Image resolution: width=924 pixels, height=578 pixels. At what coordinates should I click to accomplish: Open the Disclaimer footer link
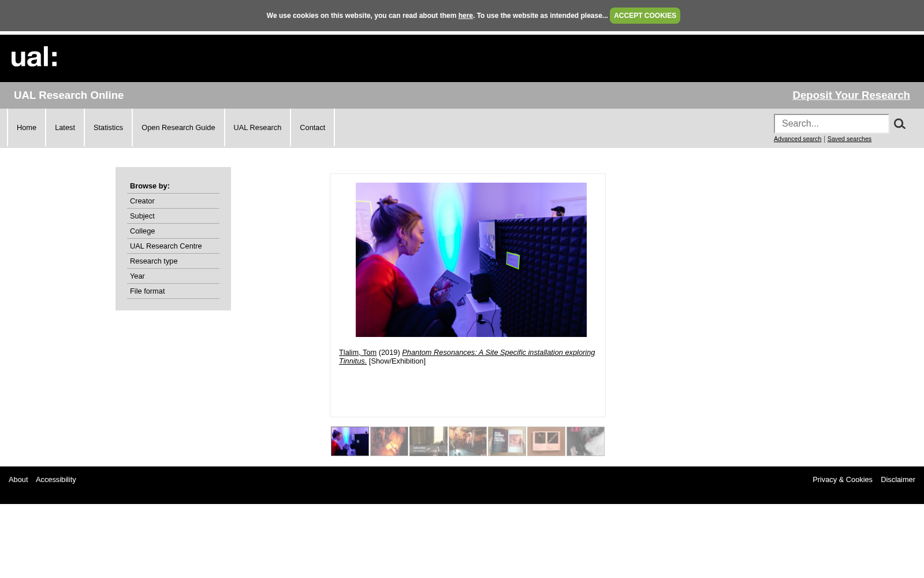click(x=897, y=480)
